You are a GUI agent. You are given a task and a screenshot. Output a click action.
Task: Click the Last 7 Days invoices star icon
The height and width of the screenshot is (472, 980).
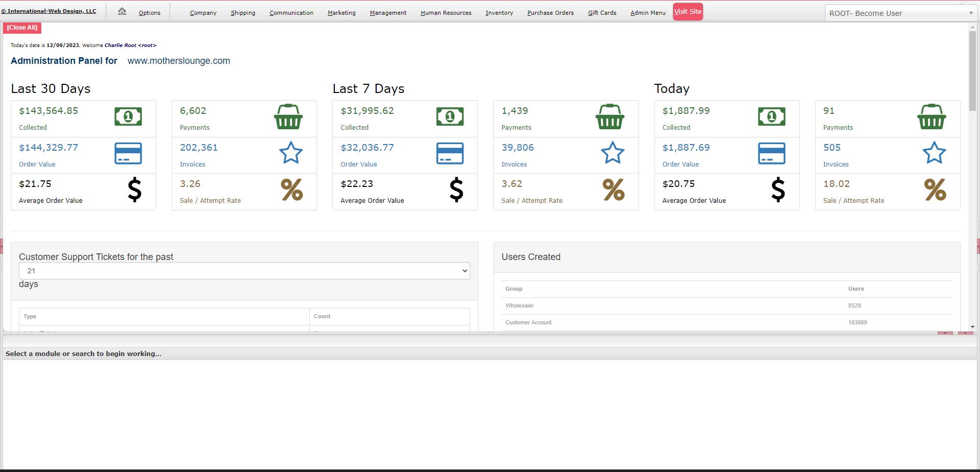point(612,153)
